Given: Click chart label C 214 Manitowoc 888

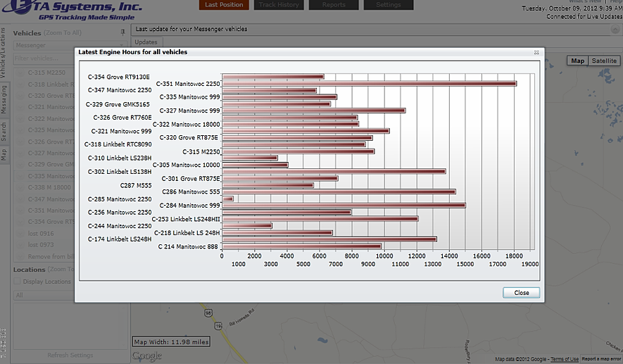Looking at the screenshot, I should pyautogui.click(x=188, y=246).
